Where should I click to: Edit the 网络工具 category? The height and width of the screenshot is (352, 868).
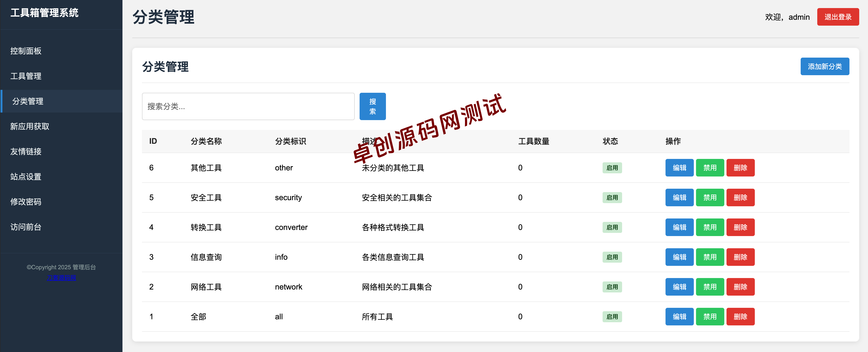679,287
